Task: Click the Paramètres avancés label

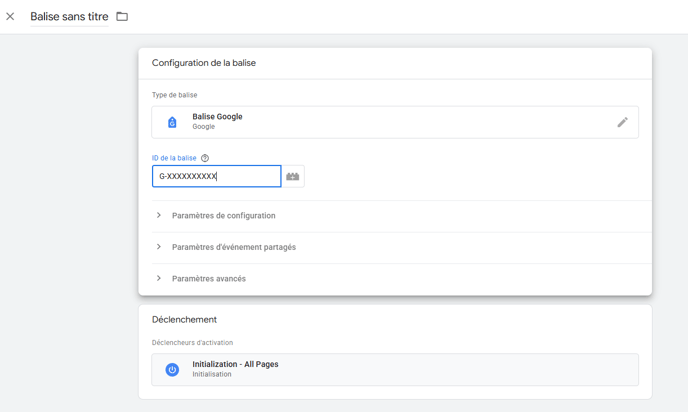Action: coord(208,279)
